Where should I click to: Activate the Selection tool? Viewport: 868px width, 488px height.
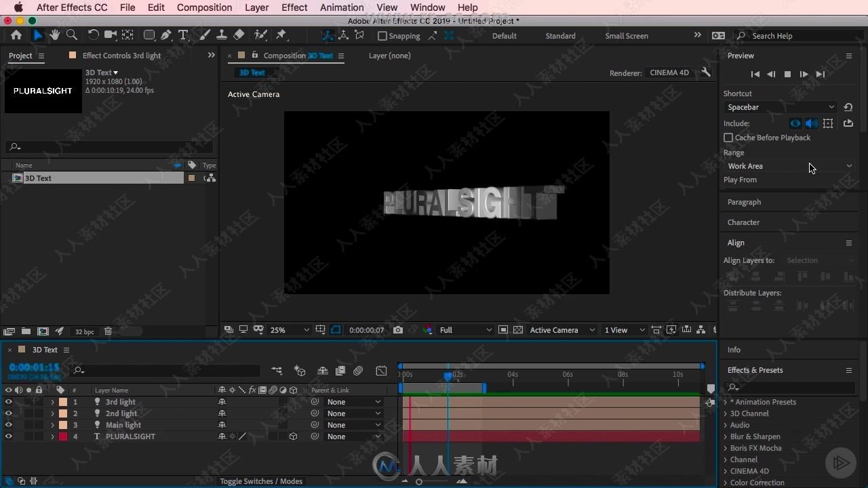coord(38,35)
